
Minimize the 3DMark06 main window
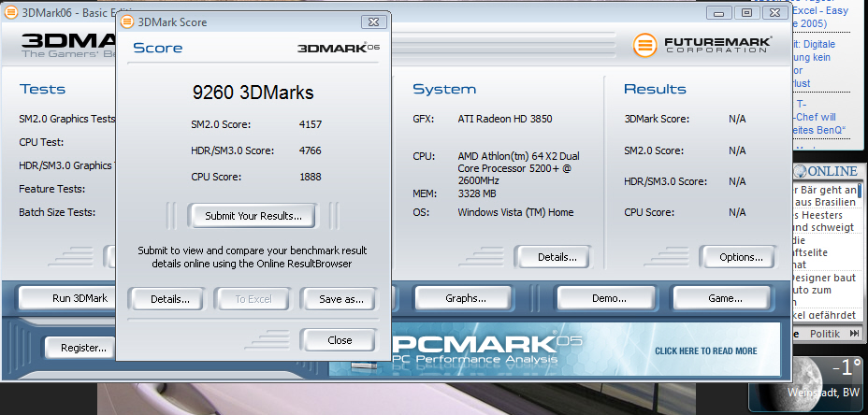[x=718, y=13]
